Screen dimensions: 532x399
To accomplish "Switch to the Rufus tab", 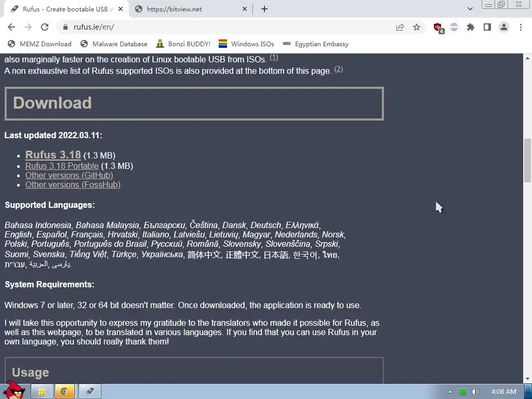I will pos(66,9).
